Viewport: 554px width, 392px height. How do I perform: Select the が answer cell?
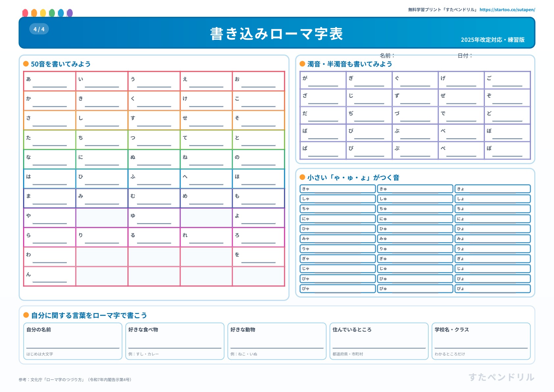coord(323,80)
